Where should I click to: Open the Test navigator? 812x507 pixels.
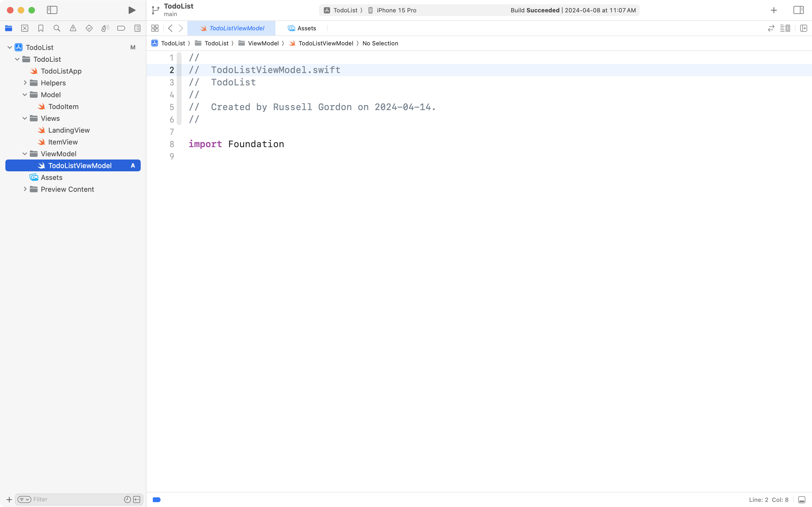pyautogui.click(x=89, y=28)
